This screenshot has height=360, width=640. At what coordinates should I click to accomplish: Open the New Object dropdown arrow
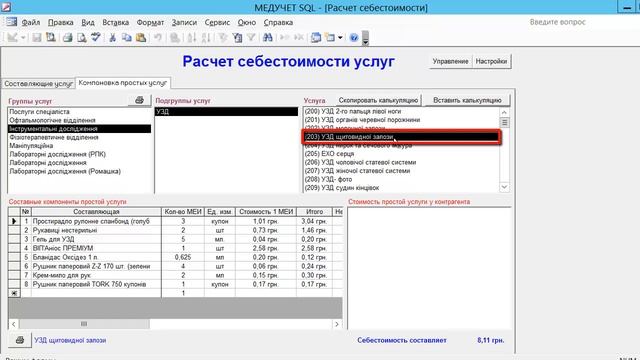pos(340,38)
